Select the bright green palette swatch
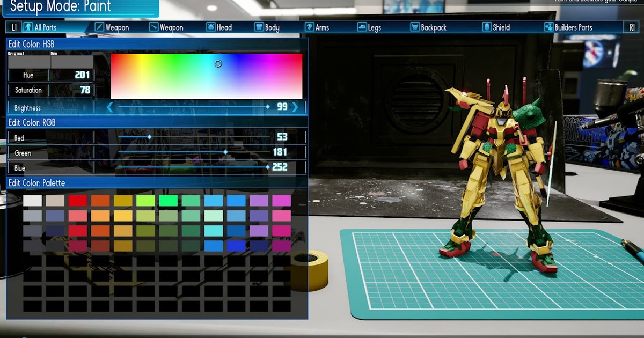This screenshot has height=338, width=644. pos(168,201)
